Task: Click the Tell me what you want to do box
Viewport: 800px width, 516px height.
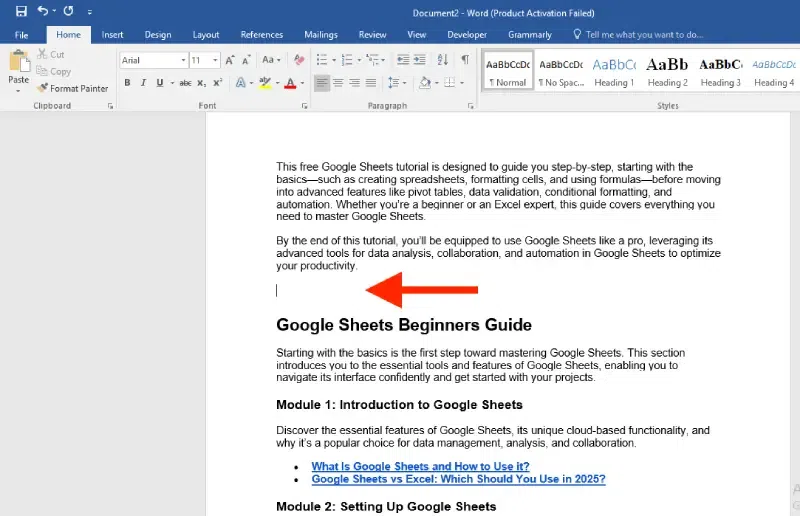Action: [x=638, y=35]
